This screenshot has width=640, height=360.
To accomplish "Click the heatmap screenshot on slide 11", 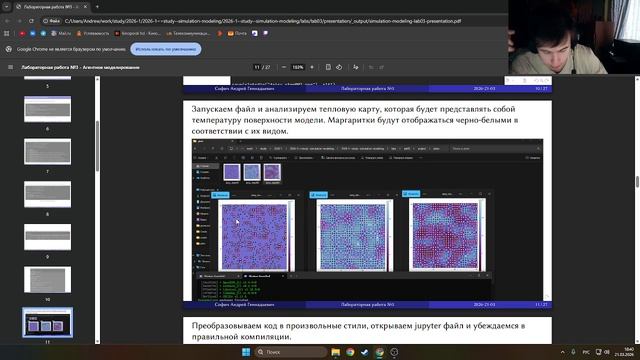I will click(367, 220).
